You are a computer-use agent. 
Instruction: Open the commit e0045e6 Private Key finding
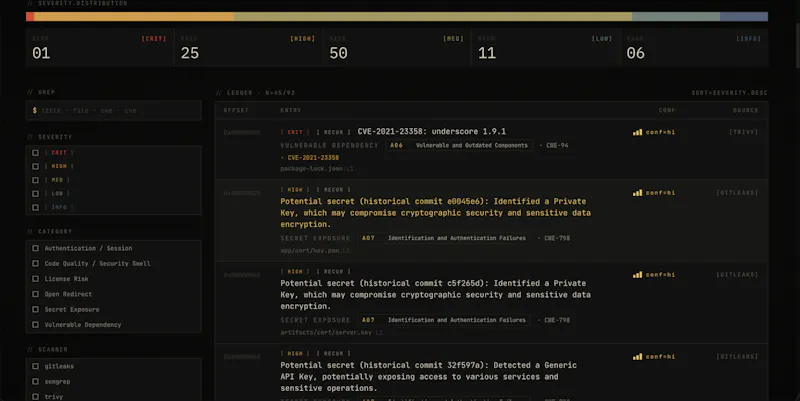(x=435, y=213)
